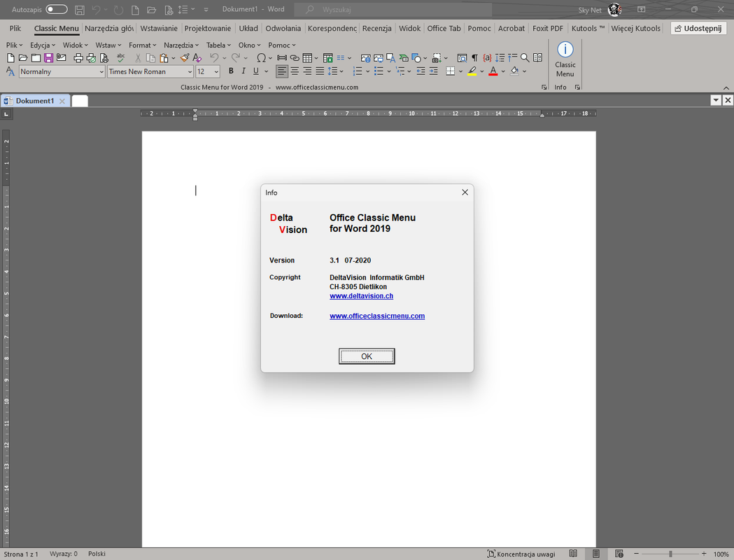Click the Format Painter brush icon
This screenshot has height=560, width=734.
tap(185, 58)
